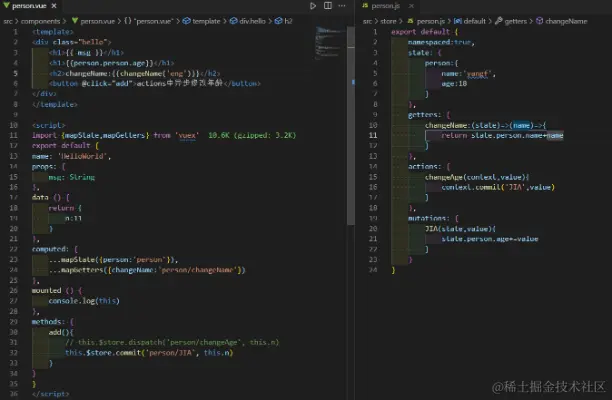Click the code minimap in left editor
The image size is (612, 400).
tap(328, 43)
